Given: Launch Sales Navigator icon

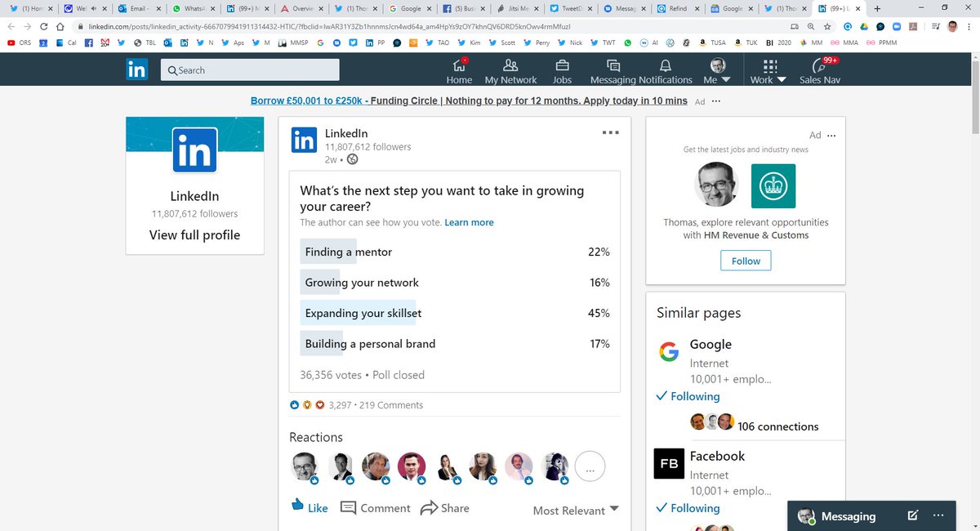Looking at the screenshot, I should point(819,70).
